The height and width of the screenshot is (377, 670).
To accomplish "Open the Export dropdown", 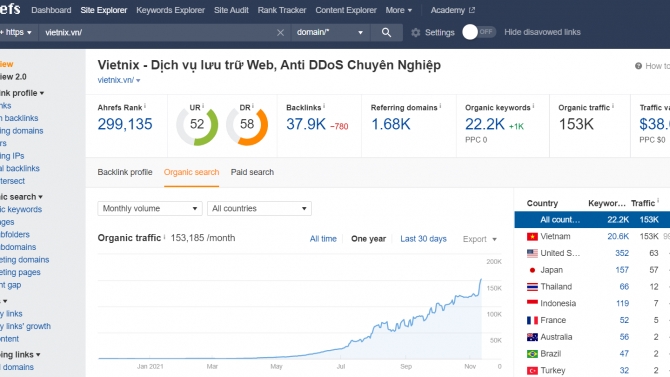I will (x=479, y=239).
